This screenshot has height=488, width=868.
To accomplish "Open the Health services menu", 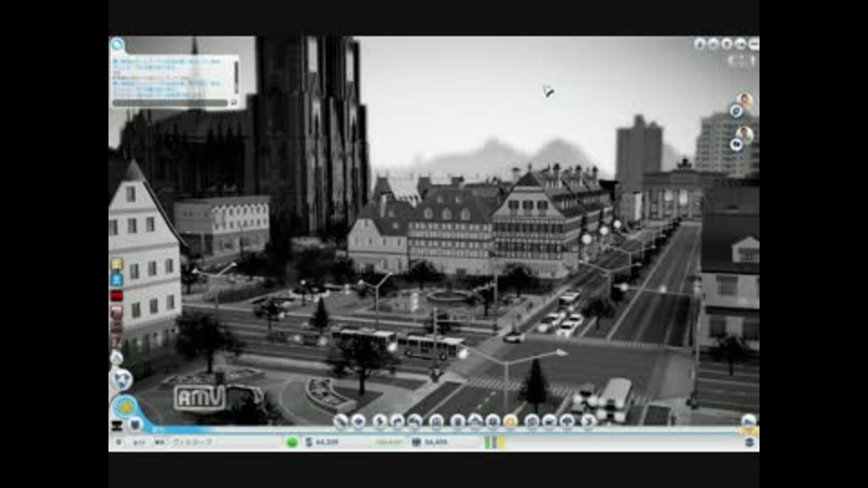I will tap(493, 422).
